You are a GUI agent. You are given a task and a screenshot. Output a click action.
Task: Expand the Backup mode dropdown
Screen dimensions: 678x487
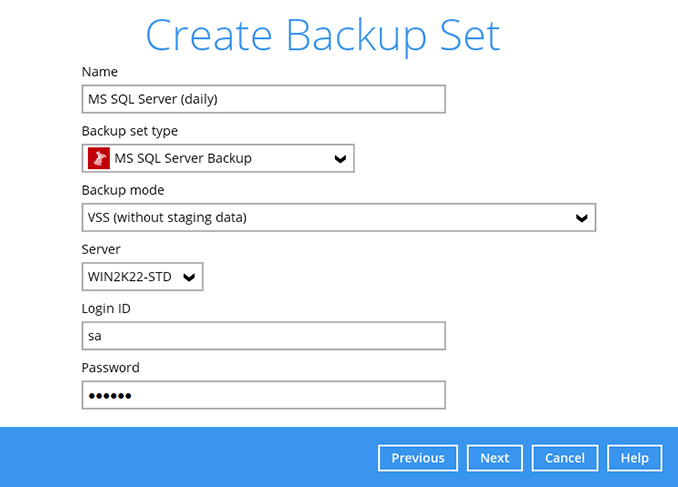point(339,218)
